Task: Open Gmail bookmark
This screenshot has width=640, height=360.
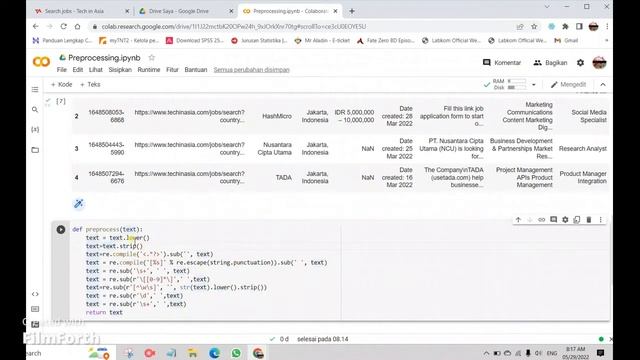Action: coord(566,40)
